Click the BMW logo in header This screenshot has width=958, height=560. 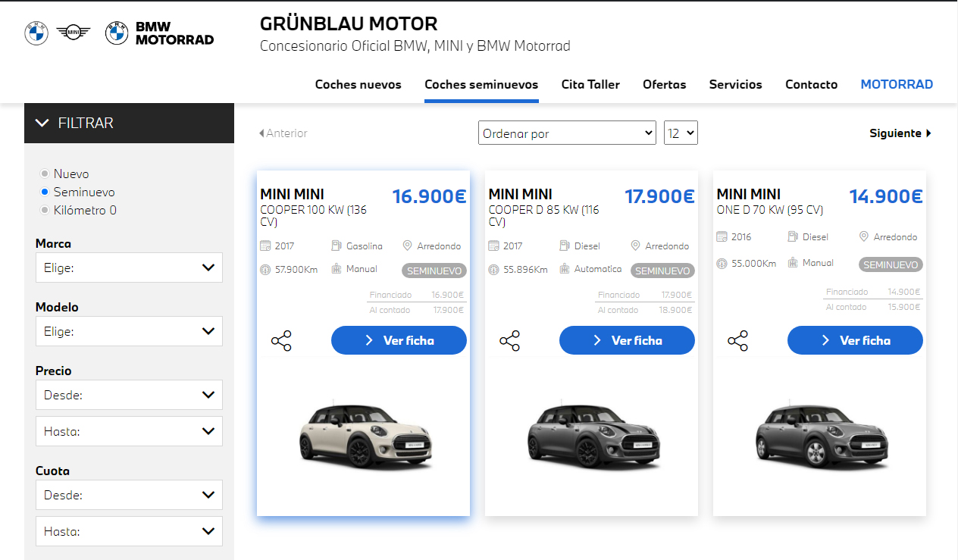click(x=36, y=33)
